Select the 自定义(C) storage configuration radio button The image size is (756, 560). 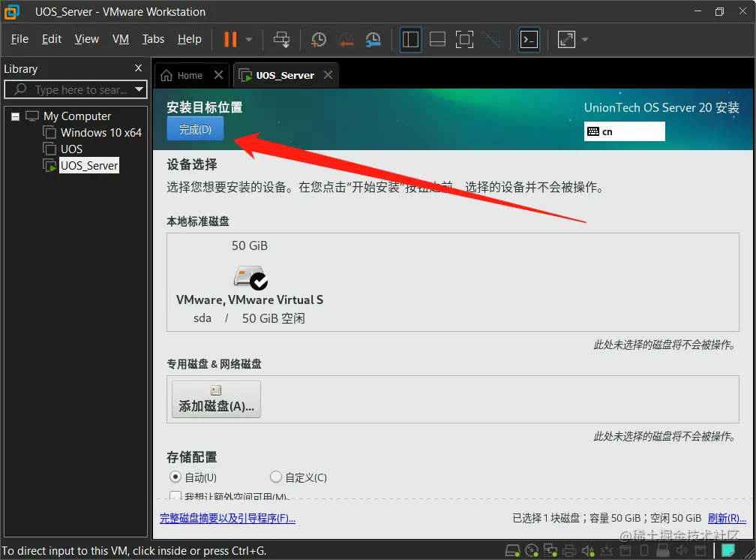coord(276,477)
